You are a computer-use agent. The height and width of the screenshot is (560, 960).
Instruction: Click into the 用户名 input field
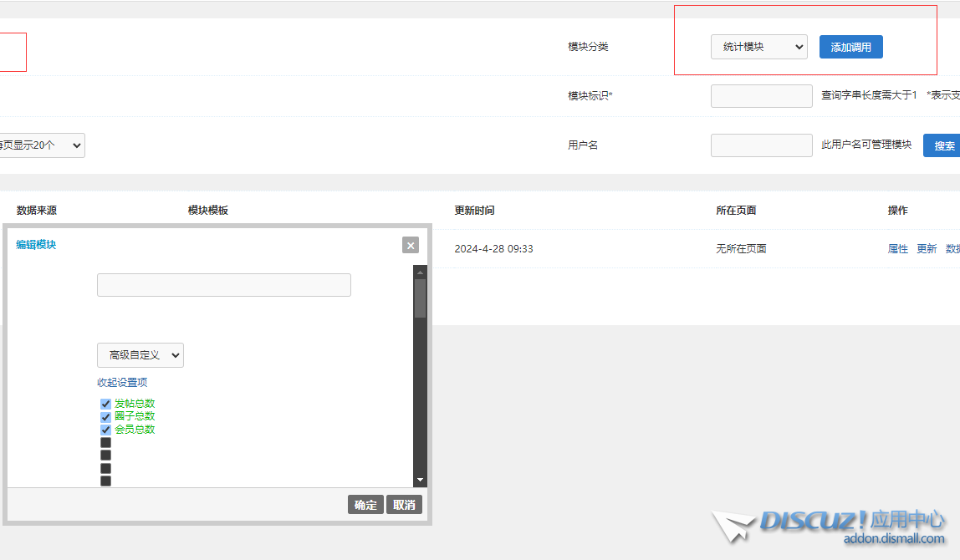pos(761,145)
